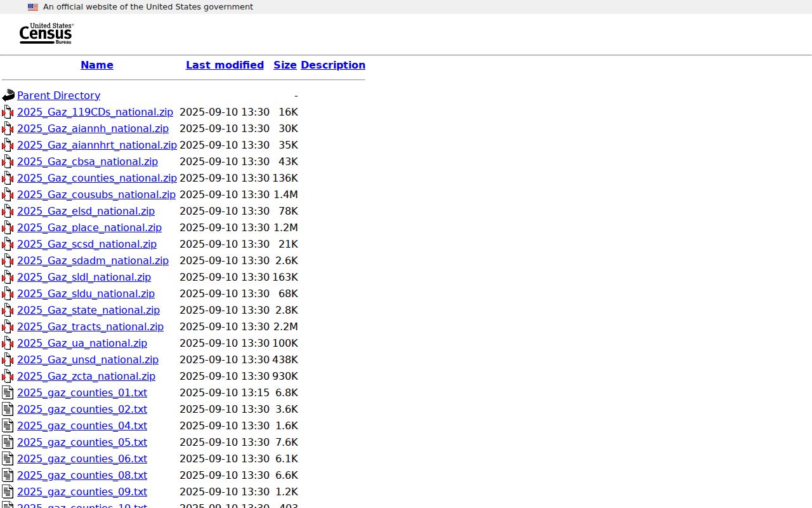Click the US flag icon in the banner
This screenshot has height=508, width=812.
point(33,7)
